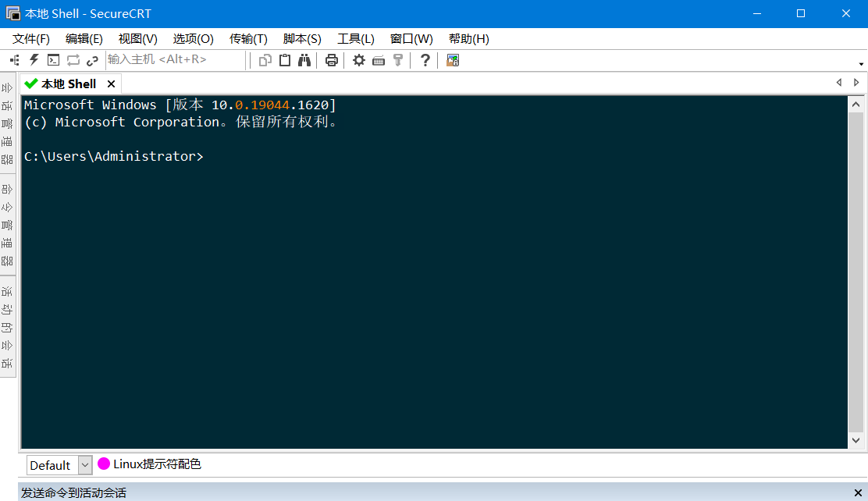Open the Connect session dialog

tap(13, 59)
